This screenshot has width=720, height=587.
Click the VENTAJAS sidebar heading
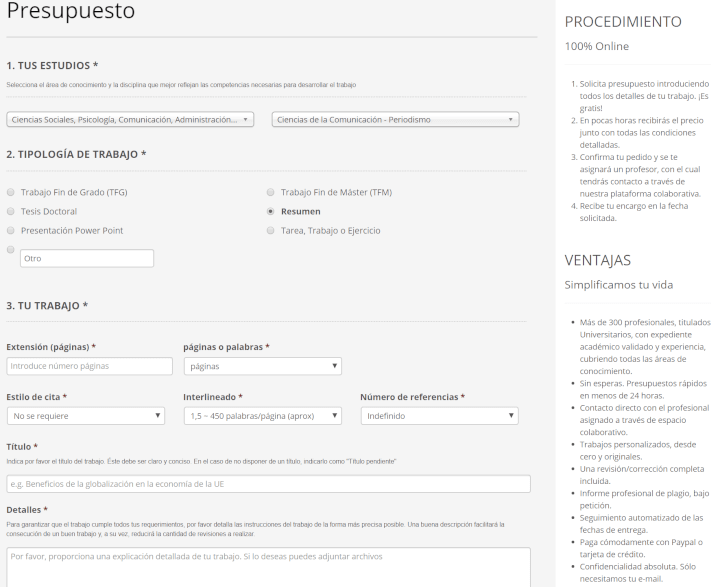click(x=597, y=260)
